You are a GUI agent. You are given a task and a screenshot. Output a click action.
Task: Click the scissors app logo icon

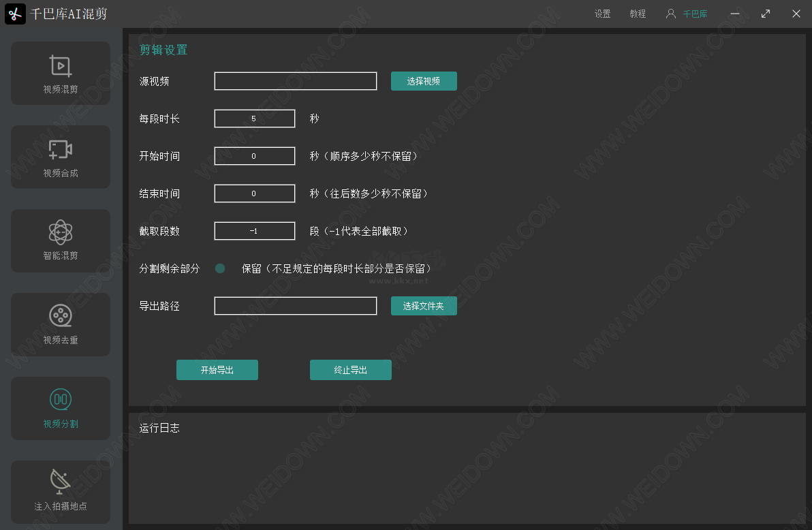point(15,14)
